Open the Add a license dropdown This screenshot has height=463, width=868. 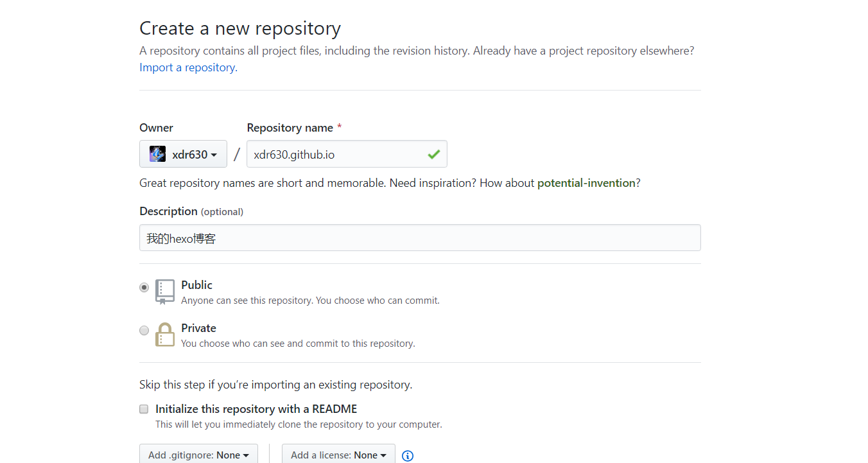coord(338,455)
